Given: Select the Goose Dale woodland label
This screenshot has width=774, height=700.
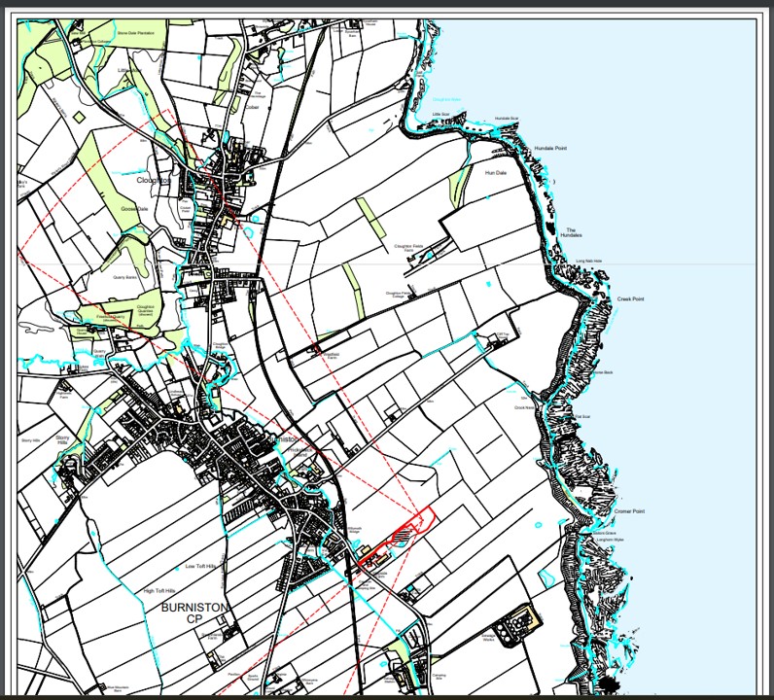Looking at the screenshot, I should (x=134, y=208).
